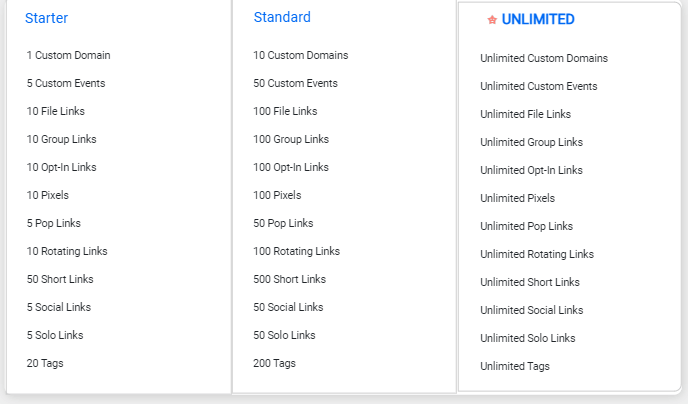The image size is (688, 404).
Task: Select "Unlimited Opt-In Links" feature
Action: [x=531, y=170]
